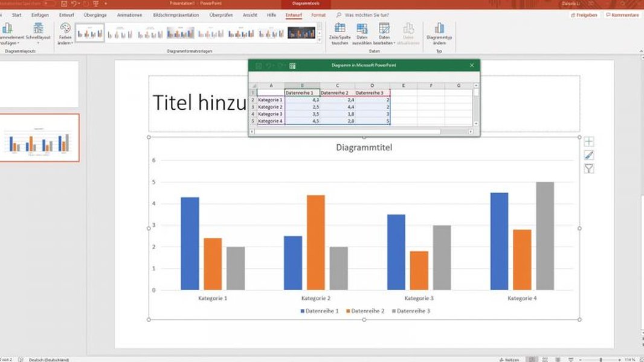Toggle chart elements via the plus icon

[589, 141]
